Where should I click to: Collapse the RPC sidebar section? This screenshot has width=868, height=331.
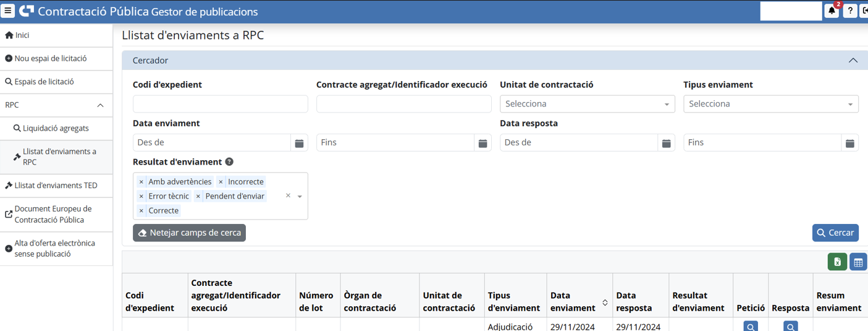100,105
